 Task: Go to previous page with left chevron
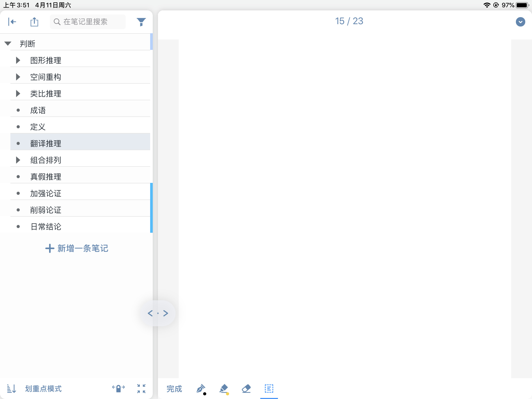(x=150, y=313)
